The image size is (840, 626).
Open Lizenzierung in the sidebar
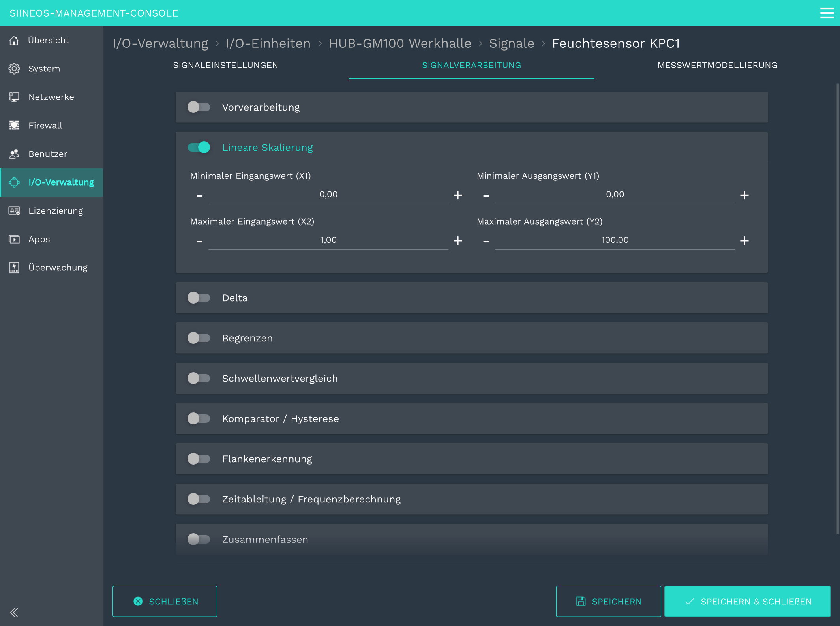tap(51, 211)
